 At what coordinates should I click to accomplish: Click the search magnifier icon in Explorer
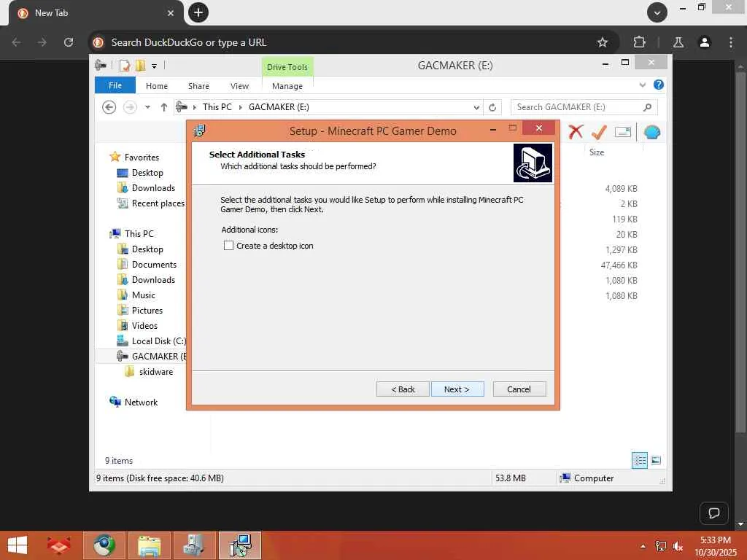coord(647,107)
